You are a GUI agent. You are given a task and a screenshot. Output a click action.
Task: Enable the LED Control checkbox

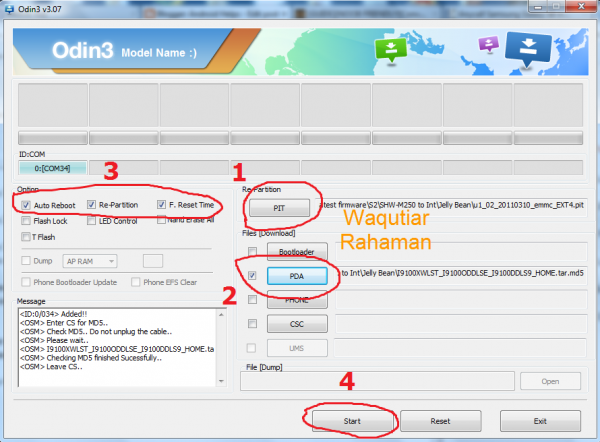pos(91,221)
